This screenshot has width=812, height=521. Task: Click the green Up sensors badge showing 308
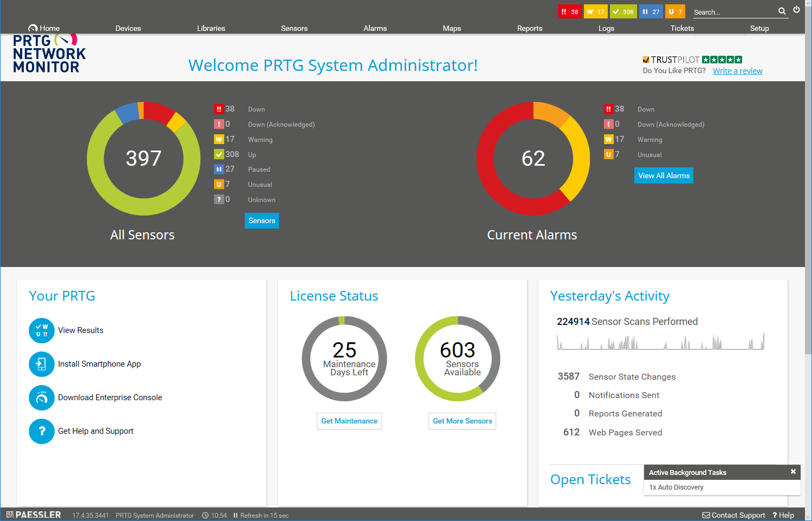pos(623,11)
